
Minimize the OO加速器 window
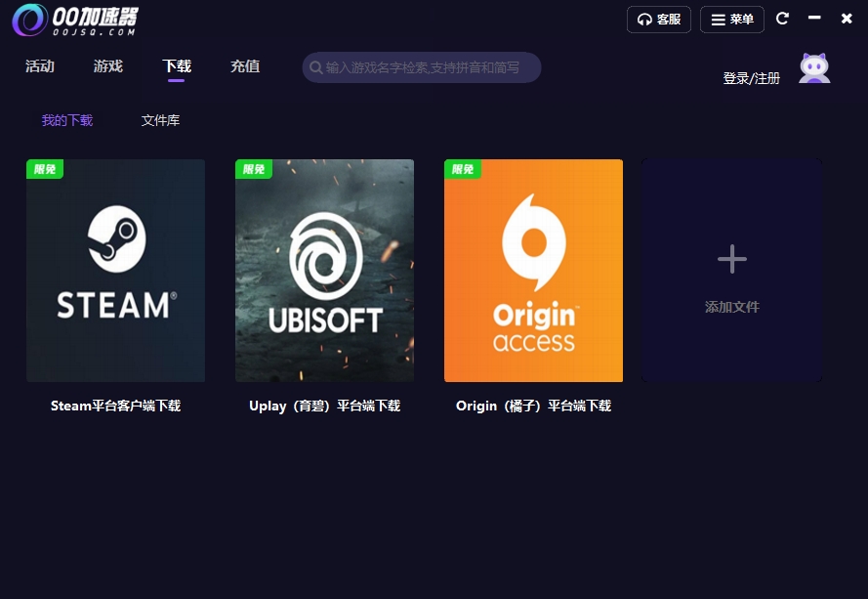(x=814, y=18)
